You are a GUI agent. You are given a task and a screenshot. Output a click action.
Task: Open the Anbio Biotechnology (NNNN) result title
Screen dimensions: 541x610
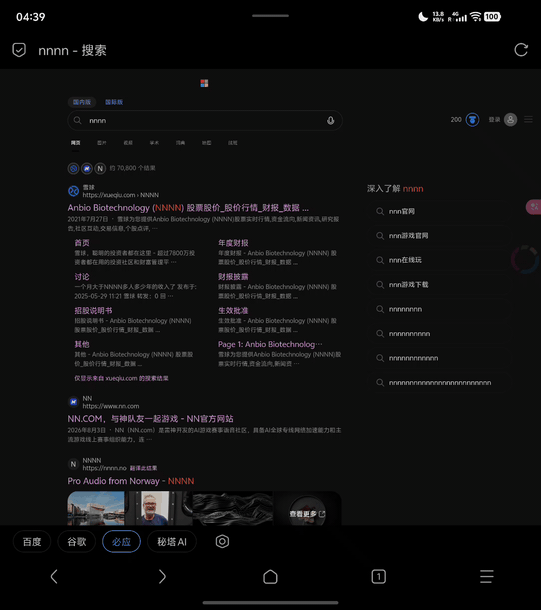(188, 208)
